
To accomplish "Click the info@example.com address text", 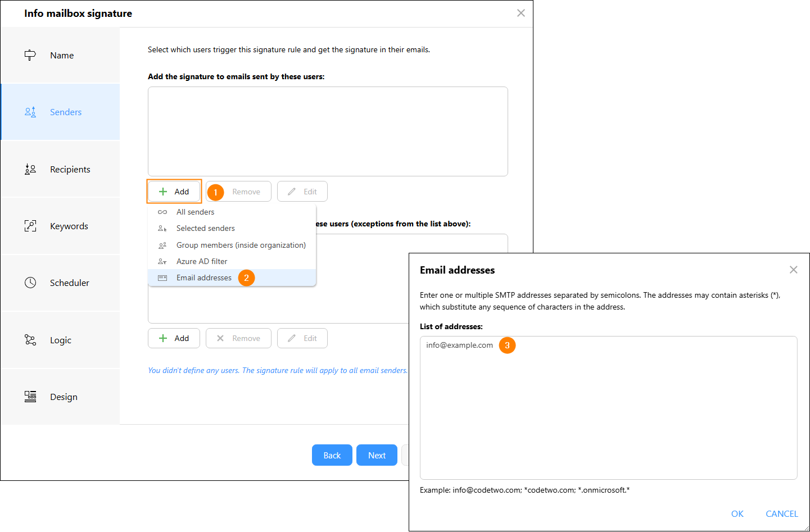I will tap(459, 345).
